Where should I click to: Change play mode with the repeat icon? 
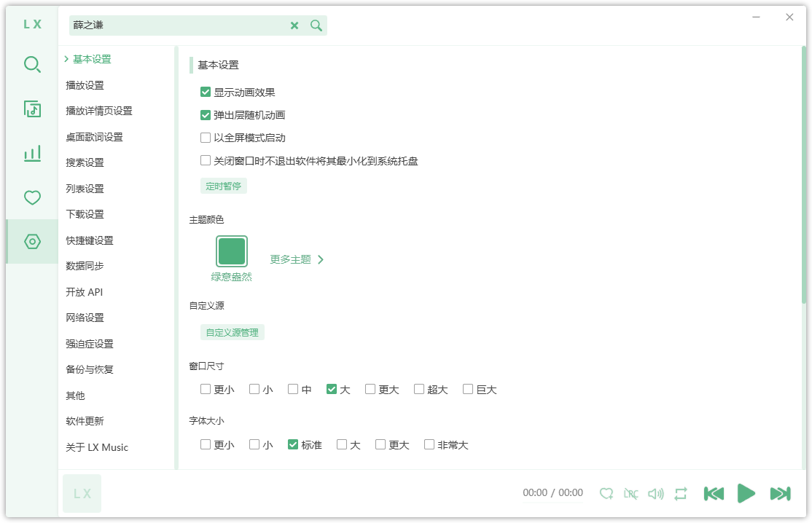pyautogui.click(x=680, y=493)
